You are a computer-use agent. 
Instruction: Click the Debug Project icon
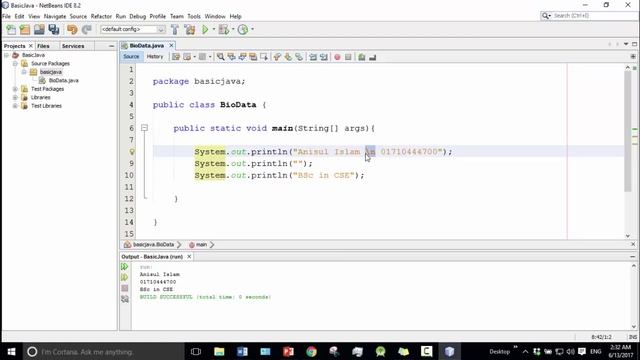(x=224, y=29)
